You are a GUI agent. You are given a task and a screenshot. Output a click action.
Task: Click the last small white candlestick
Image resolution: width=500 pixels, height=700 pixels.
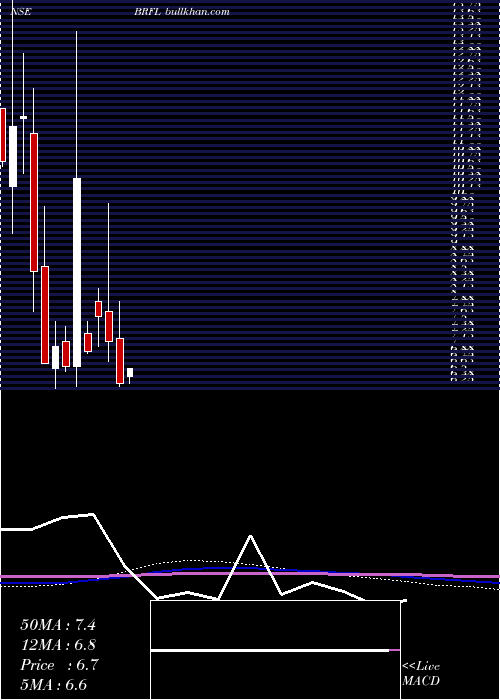pos(130,372)
